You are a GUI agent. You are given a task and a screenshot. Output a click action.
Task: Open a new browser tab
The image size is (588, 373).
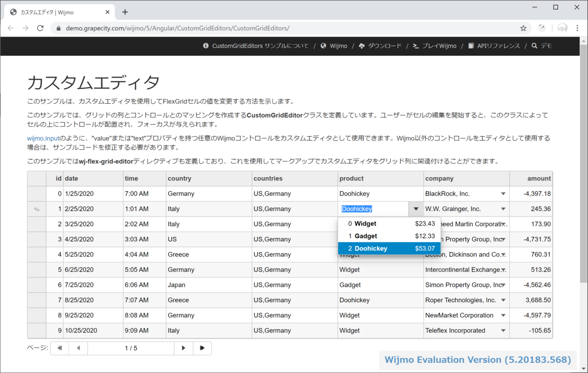pos(125,12)
